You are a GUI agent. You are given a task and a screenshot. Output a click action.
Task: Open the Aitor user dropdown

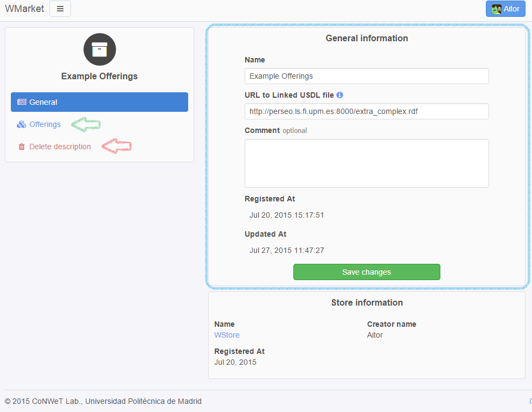coord(505,9)
